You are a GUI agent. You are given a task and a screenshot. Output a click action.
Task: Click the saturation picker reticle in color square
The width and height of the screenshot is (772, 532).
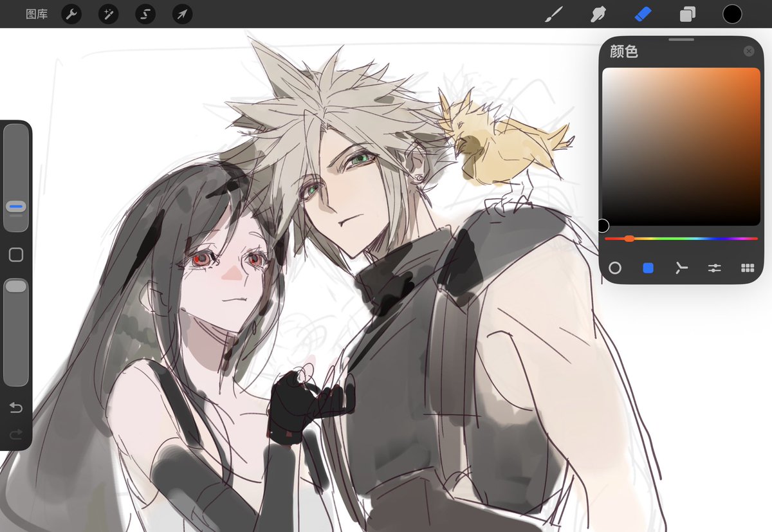603,226
